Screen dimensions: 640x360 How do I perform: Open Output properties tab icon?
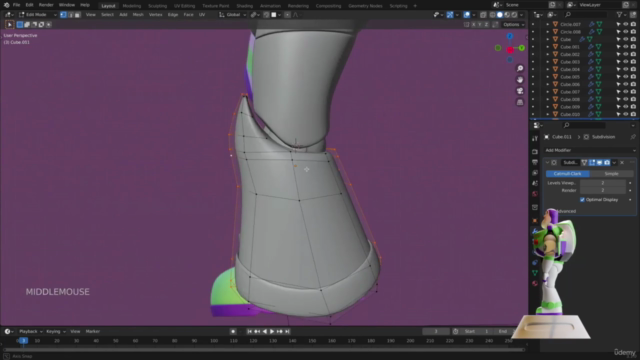535,162
